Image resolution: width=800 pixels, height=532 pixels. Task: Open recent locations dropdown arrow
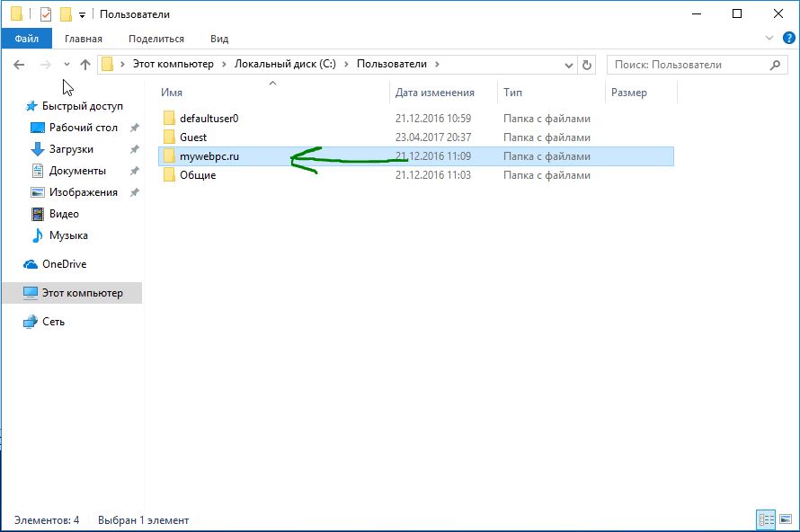click(x=66, y=65)
